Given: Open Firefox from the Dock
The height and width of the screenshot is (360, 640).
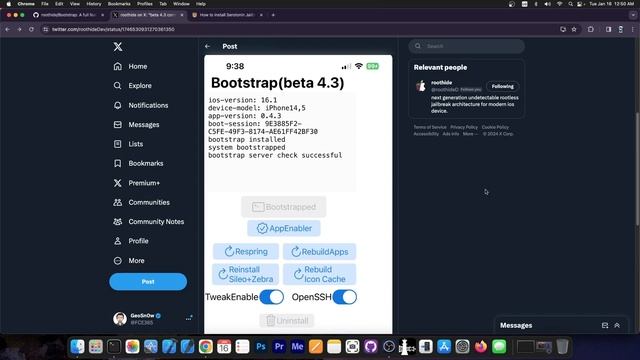Looking at the screenshot, I should click(x=480, y=347).
